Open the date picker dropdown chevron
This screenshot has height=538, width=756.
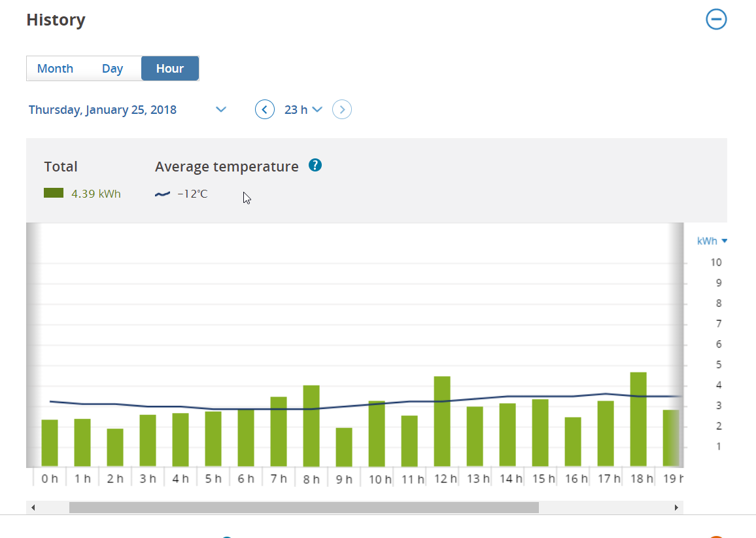click(x=221, y=109)
